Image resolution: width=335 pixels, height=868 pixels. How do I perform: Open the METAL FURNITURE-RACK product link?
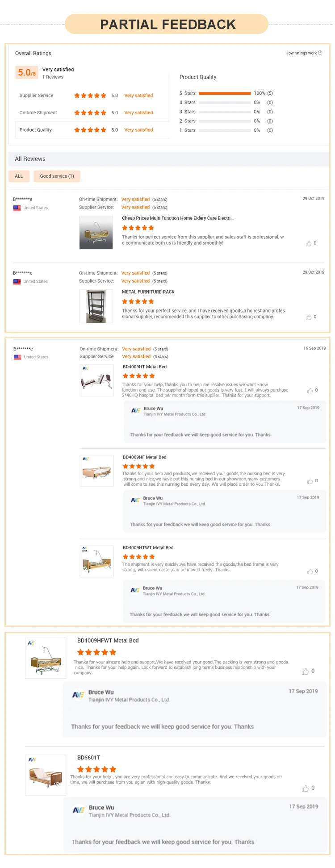pyautogui.click(x=148, y=292)
